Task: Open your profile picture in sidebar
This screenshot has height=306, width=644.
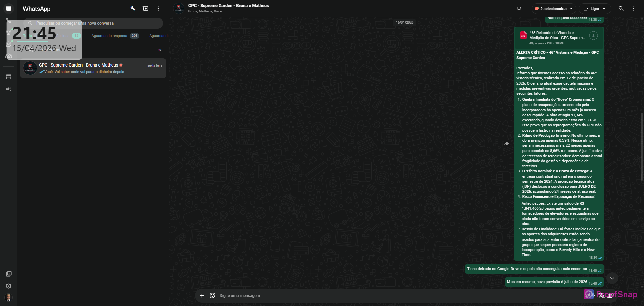Action: click(9, 297)
